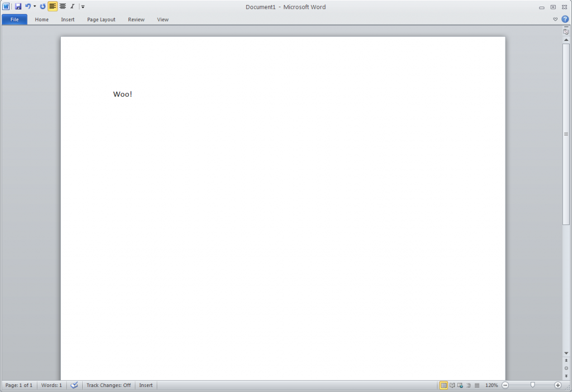Toggle Align Text Left in Quick Access Toolbar
Image resolution: width=572 pixels, height=392 pixels.
(53, 7)
